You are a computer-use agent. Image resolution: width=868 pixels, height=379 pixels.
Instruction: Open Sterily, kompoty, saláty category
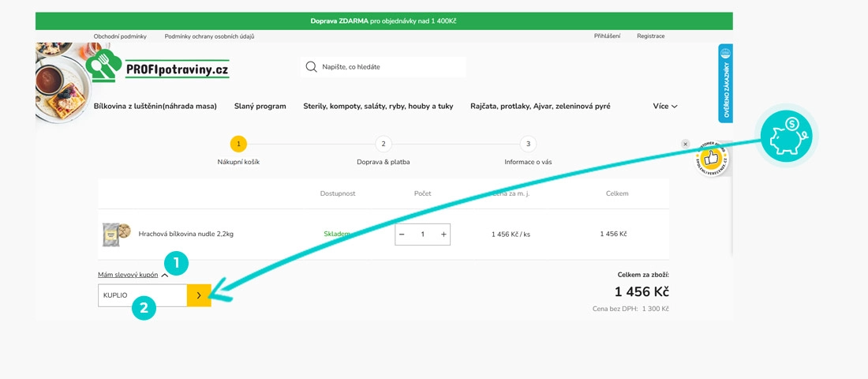click(378, 106)
